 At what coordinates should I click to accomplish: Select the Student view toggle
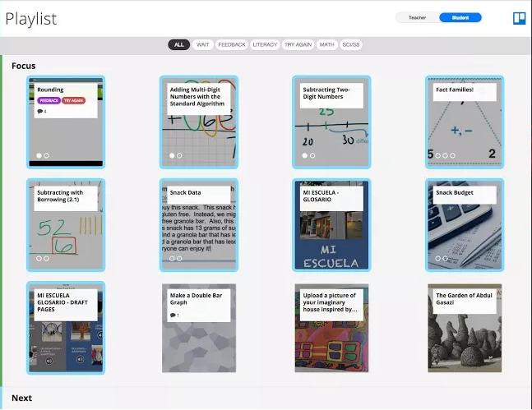click(460, 17)
